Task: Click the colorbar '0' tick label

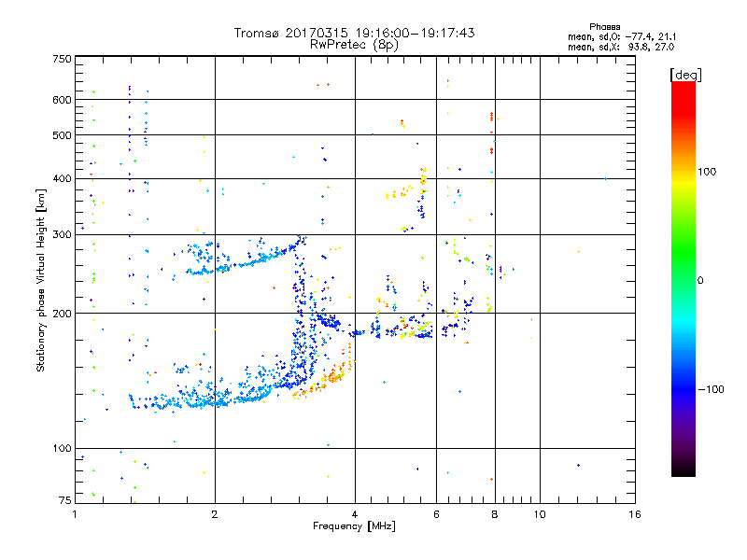Action: coord(700,280)
